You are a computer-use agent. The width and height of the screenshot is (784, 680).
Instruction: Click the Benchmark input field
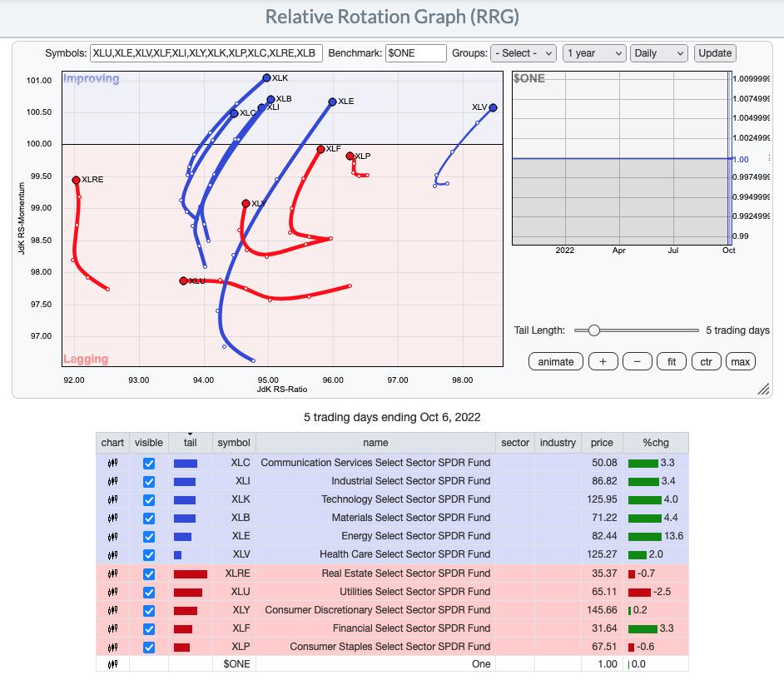point(415,53)
